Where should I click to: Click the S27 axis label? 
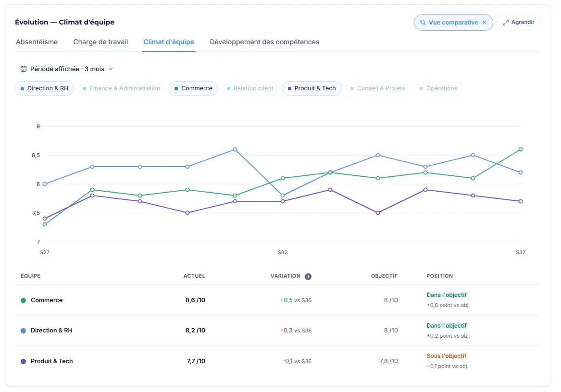coord(45,253)
